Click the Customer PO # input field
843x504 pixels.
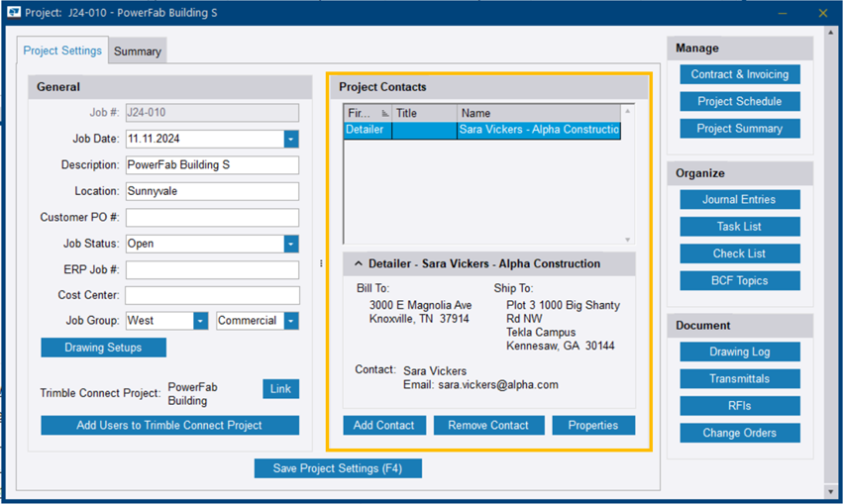tap(211, 218)
